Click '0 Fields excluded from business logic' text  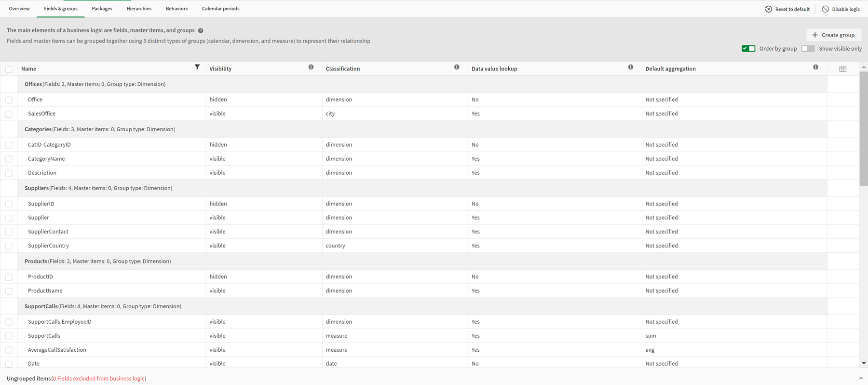pyautogui.click(x=99, y=378)
